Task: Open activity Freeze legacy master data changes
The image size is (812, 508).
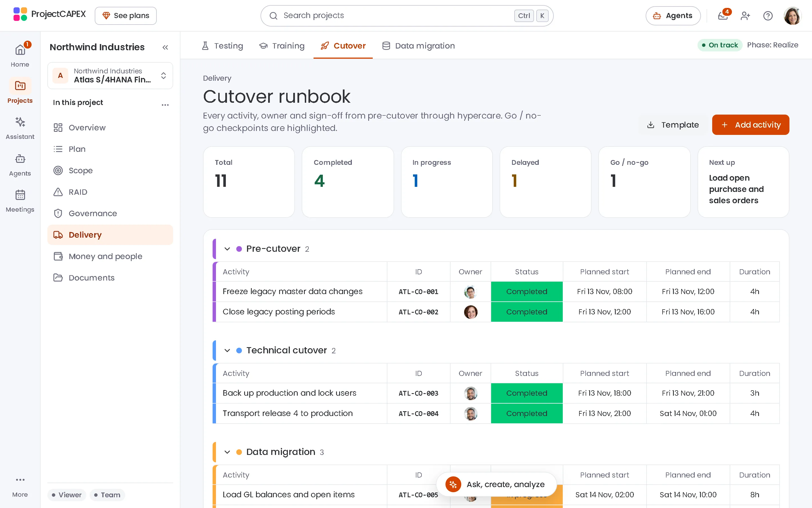Action: click(x=293, y=291)
